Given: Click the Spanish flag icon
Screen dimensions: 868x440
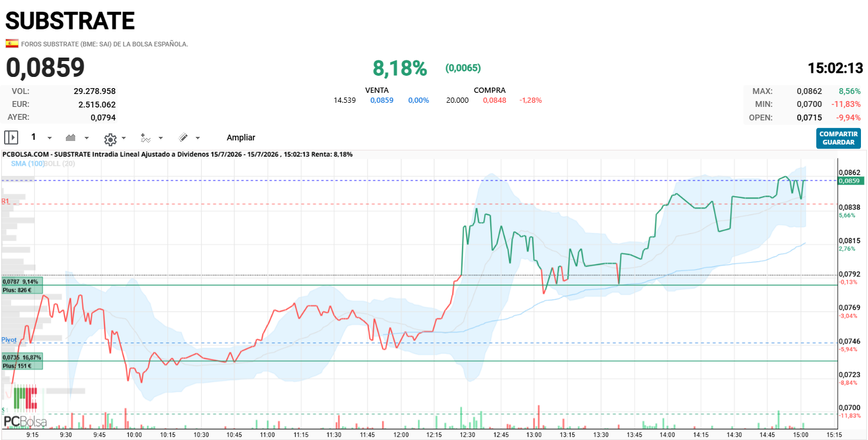Looking at the screenshot, I should click(x=12, y=43).
